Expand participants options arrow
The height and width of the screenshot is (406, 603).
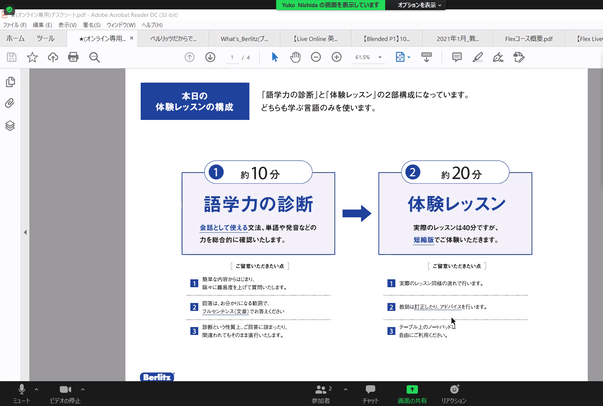click(x=345, y=389)
